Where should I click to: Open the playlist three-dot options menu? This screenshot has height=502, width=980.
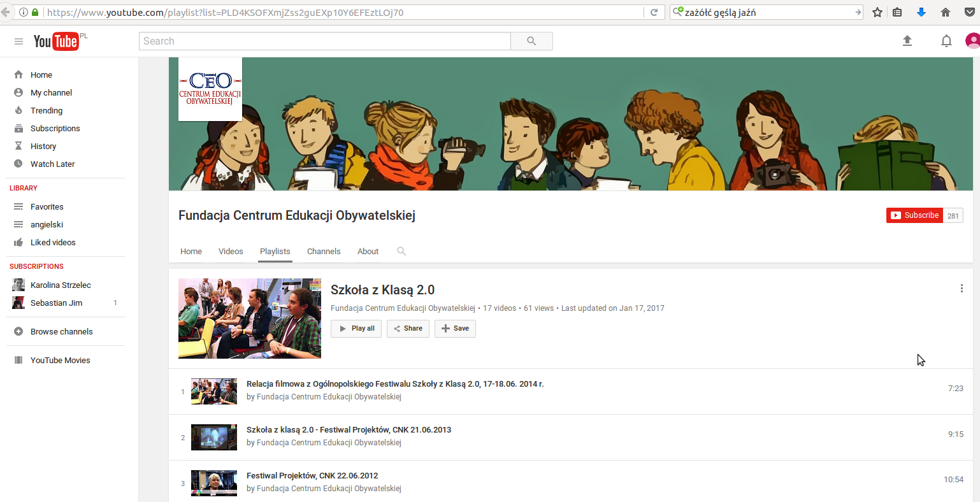[x=962, y=289]
